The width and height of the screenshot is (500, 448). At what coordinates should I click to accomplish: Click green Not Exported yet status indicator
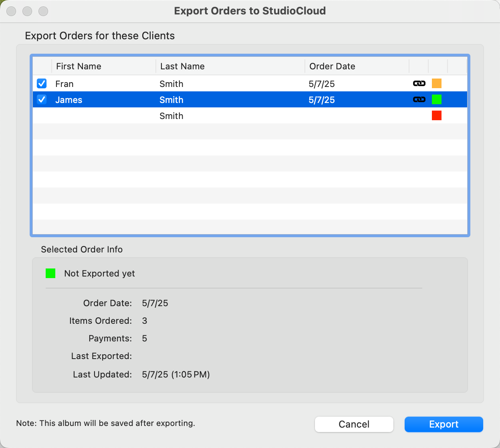[50, 273]
